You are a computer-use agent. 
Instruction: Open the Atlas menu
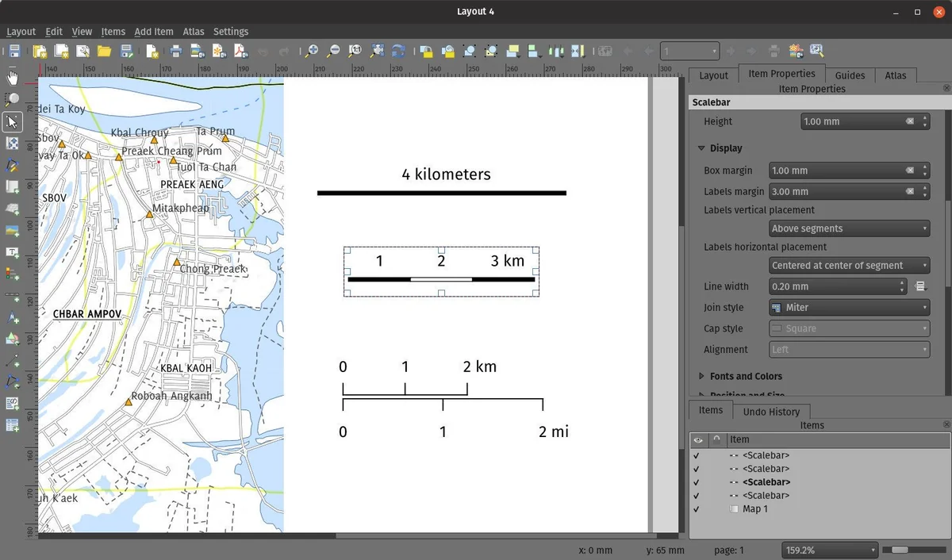(193, 32)
